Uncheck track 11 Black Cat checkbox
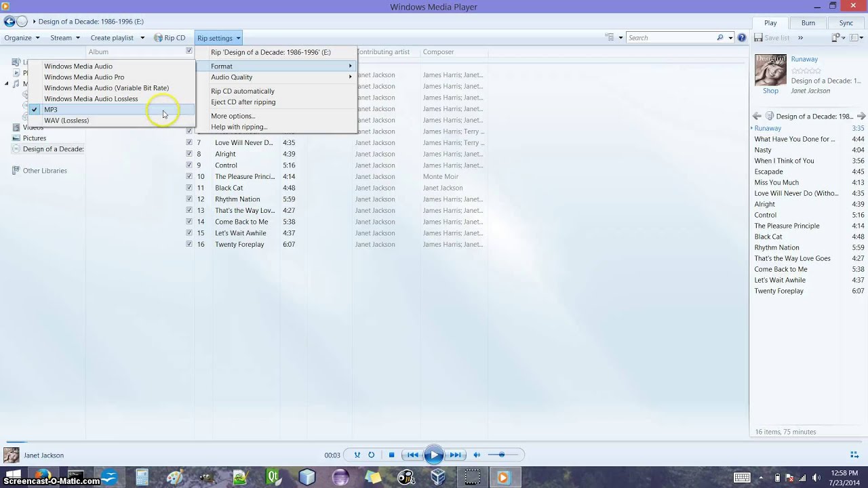Viewport: 868px width, 488px height. (x=189, y=188)
